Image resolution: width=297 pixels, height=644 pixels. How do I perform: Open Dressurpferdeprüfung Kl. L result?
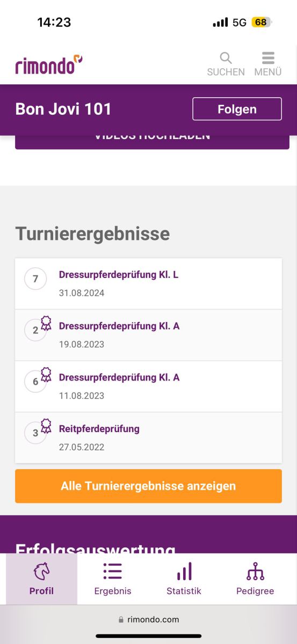tap(119, 275)
